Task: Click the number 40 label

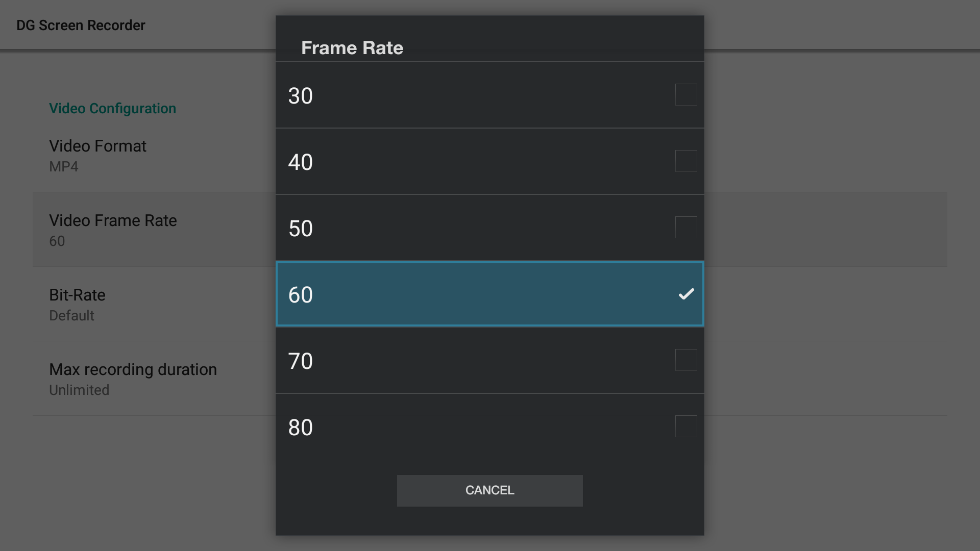Action: tap(300, 162)
